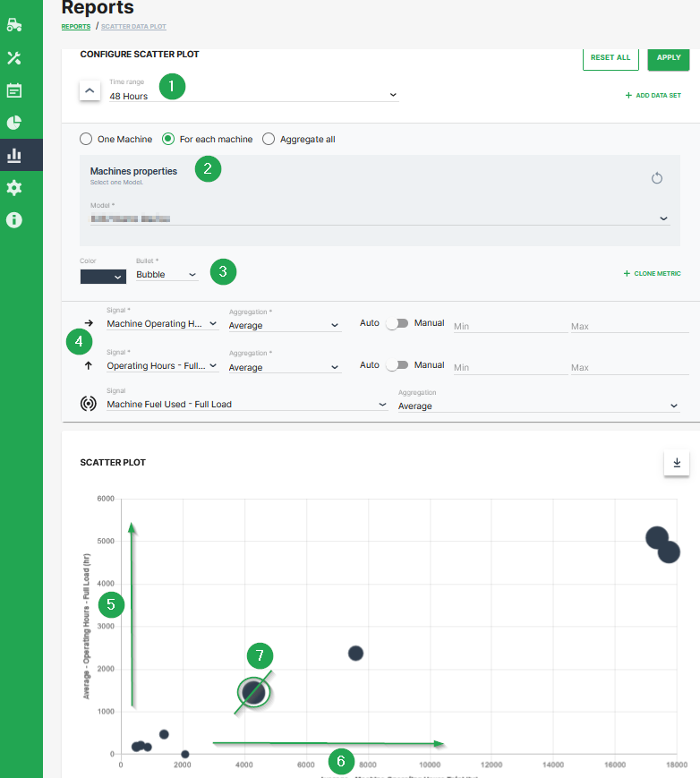Open the dark Color swatch picker

[x=102, y=277]
